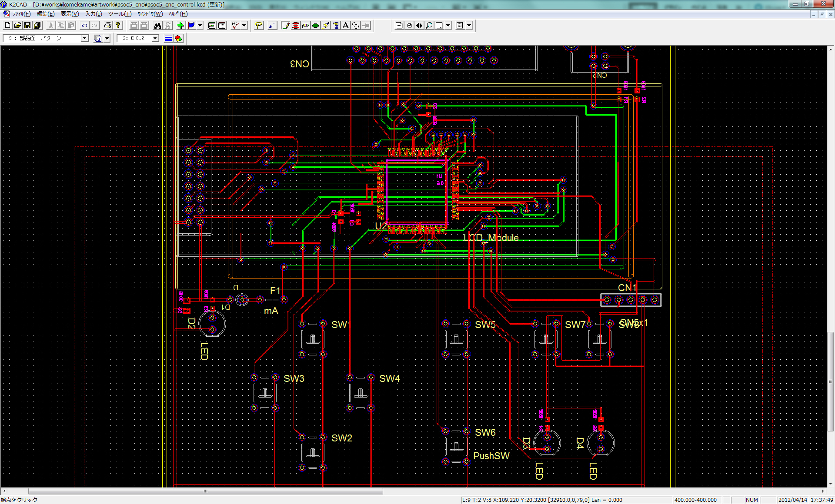Expand the blue flag dropdown arrow
This screenshot has height=504, width=835.
click(200, 26)
